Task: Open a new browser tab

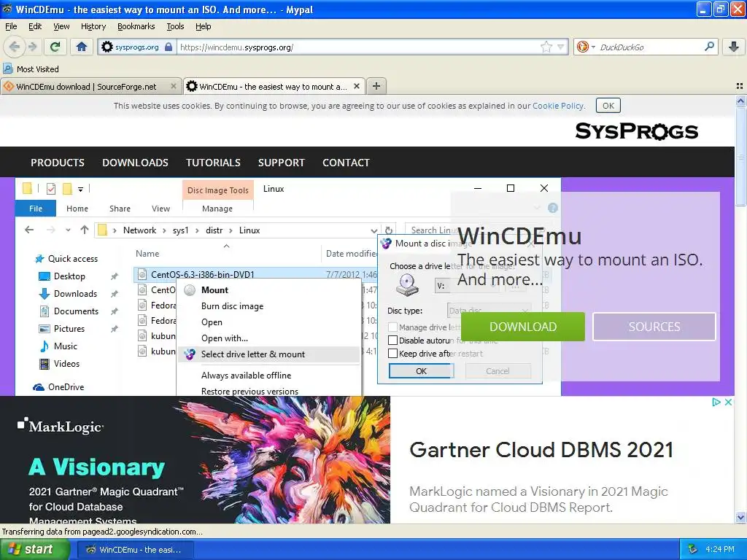Action: point(376,86)
